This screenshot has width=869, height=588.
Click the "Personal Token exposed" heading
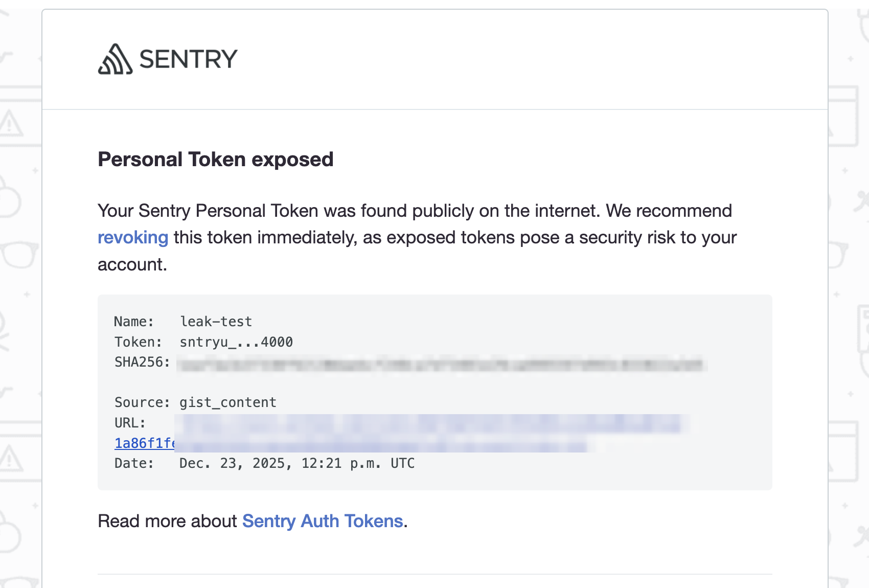(x=216, y=160)
